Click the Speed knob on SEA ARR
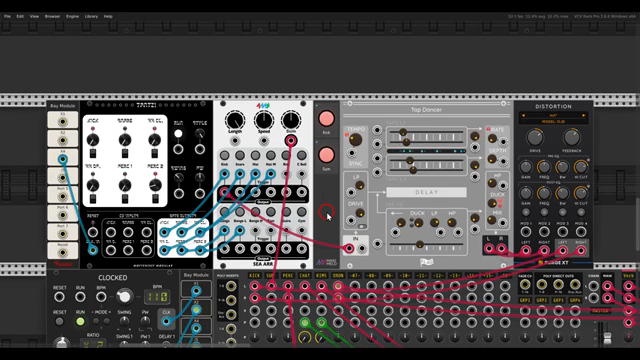Viewport: 640px width, 360px height. point(264,120)
